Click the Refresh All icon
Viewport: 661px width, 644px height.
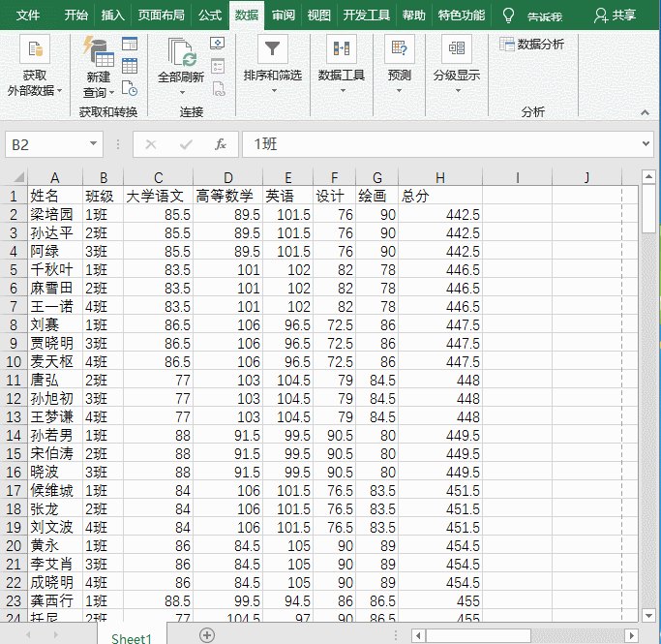(182, 52)
